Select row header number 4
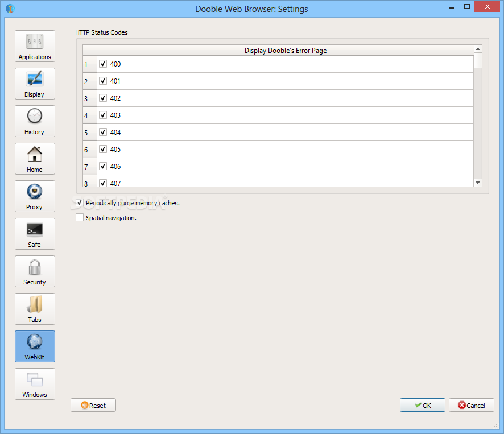The image size is (504, 434). coord(90,115)
